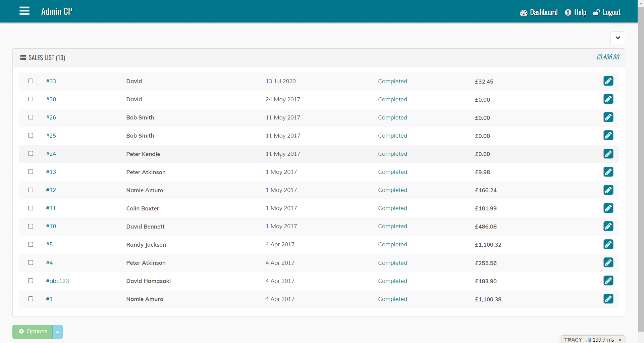Click the total £3,436.90
Screen dimensions: 644x343
[607, 57]
